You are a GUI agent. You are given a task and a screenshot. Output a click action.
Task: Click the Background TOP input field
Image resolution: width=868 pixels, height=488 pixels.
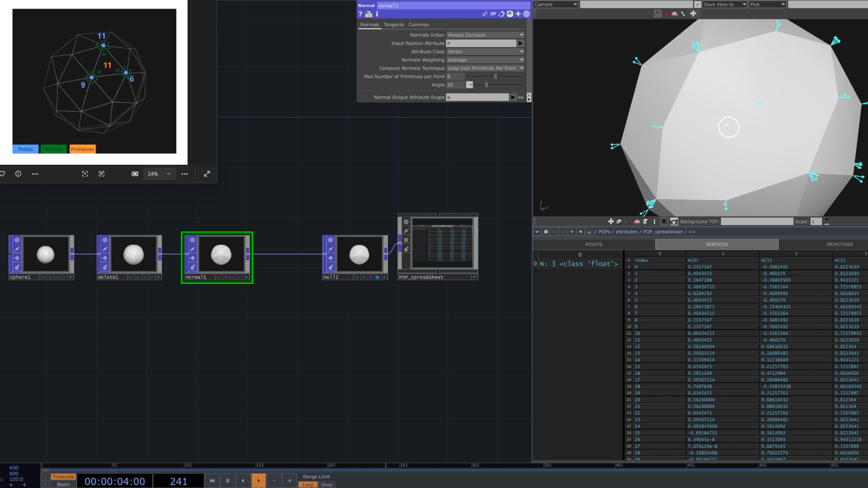click(x=756, y=221)
